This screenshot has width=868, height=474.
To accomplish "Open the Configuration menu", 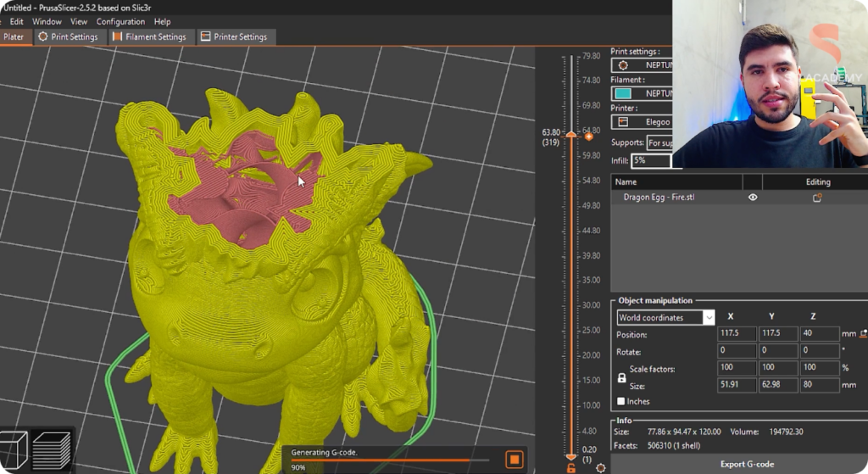I will (120, 21).
